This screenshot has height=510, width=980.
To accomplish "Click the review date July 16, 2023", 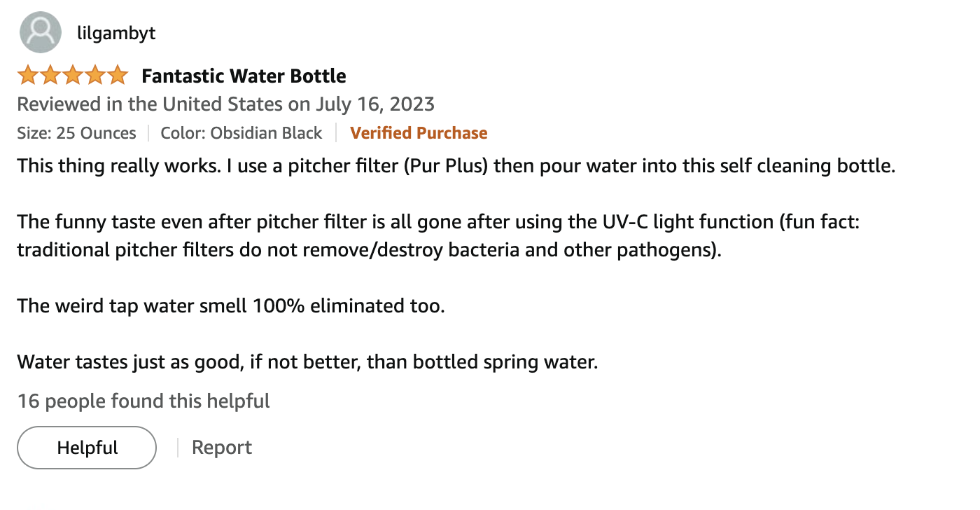I will (x=374, y=104).
